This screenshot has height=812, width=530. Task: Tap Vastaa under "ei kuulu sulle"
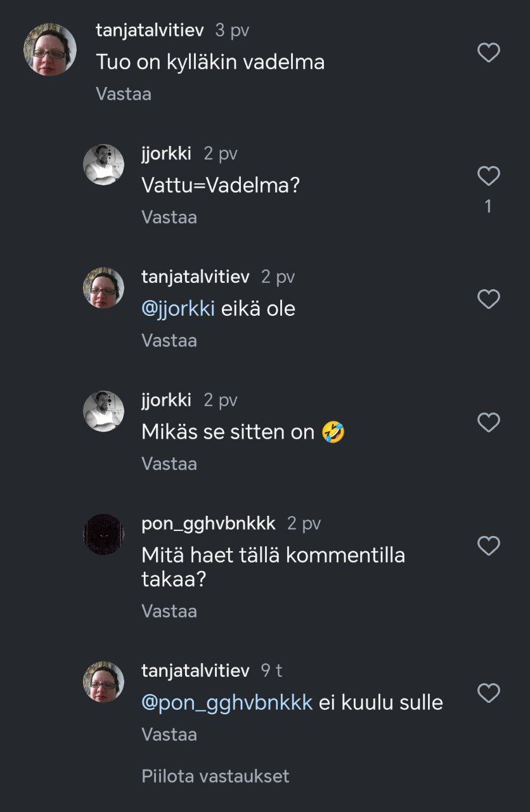click(x=169, y=735)
